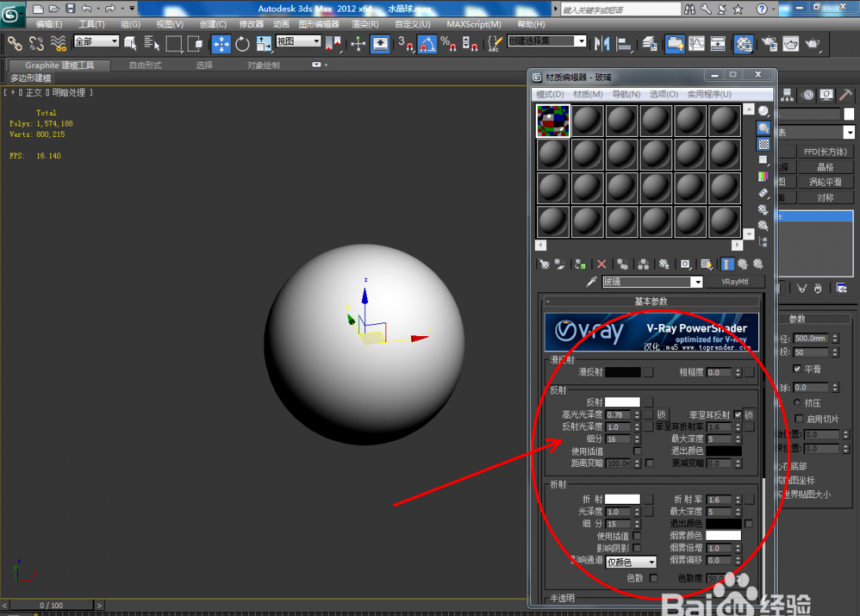
Task: Open the quick access toolbar dropdown arrow
Action: click(x=132, y=8)
